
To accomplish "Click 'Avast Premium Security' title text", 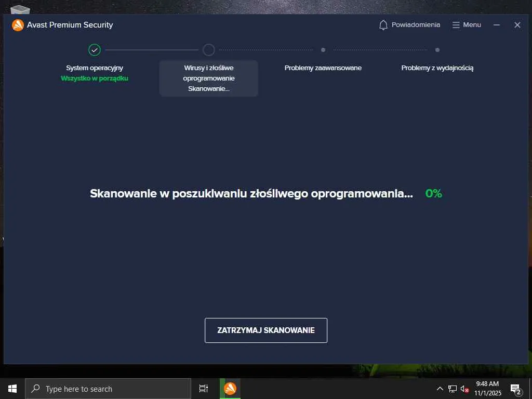I will coord(70,25).
